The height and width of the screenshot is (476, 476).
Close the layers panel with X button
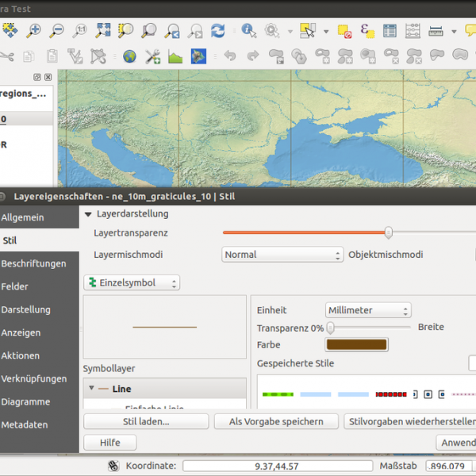(x=48, y=77)
